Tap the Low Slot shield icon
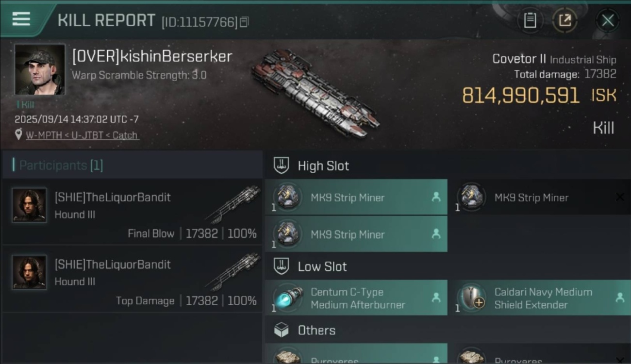This screenshot has width=631, height=364. (x=282, y=266)
